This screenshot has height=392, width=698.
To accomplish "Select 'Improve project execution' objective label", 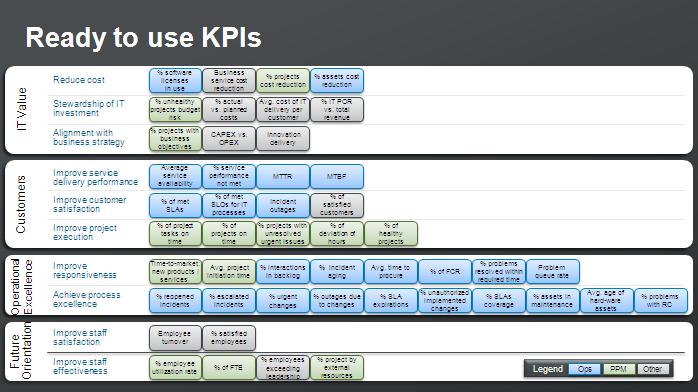I will coord(85,232).
